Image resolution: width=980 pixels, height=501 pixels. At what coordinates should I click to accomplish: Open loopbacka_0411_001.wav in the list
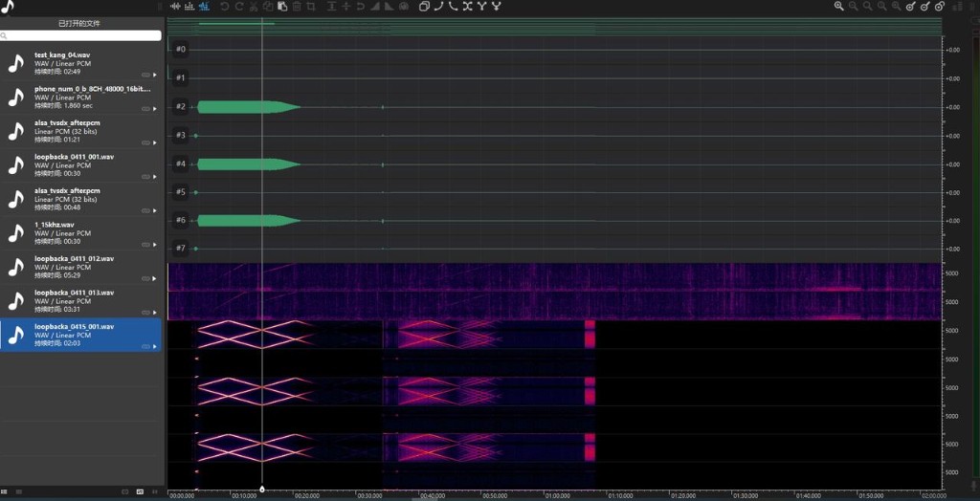80,164
